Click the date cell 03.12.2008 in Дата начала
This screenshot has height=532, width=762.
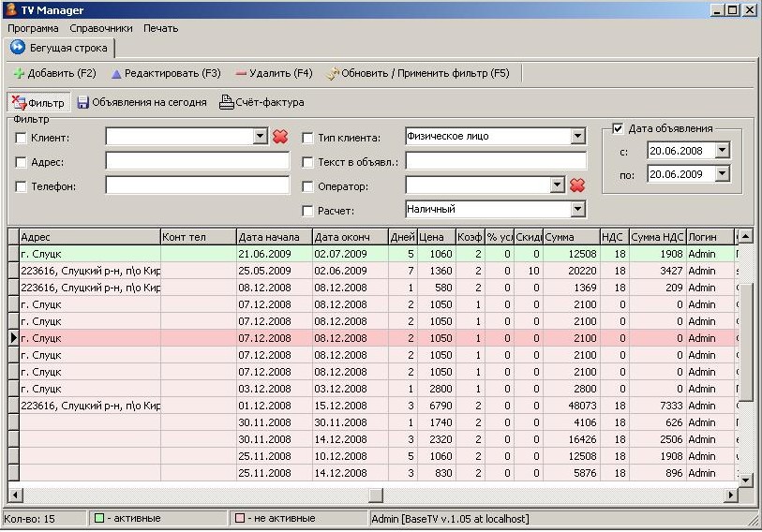coord(274,389)
